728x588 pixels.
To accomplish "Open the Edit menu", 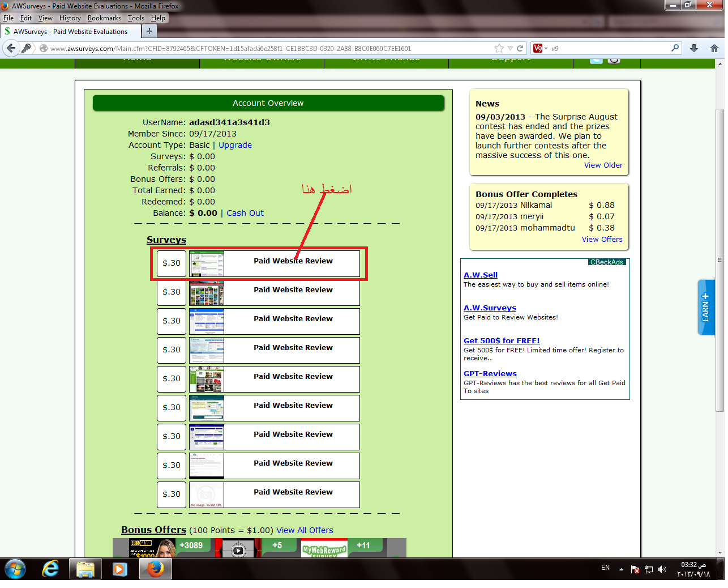I will tap(26, 18).
